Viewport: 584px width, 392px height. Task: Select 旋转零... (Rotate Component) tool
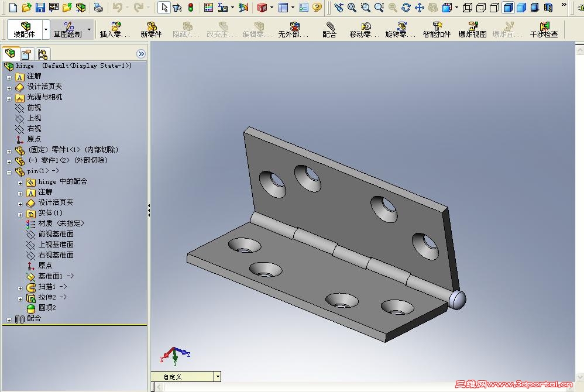400,29
